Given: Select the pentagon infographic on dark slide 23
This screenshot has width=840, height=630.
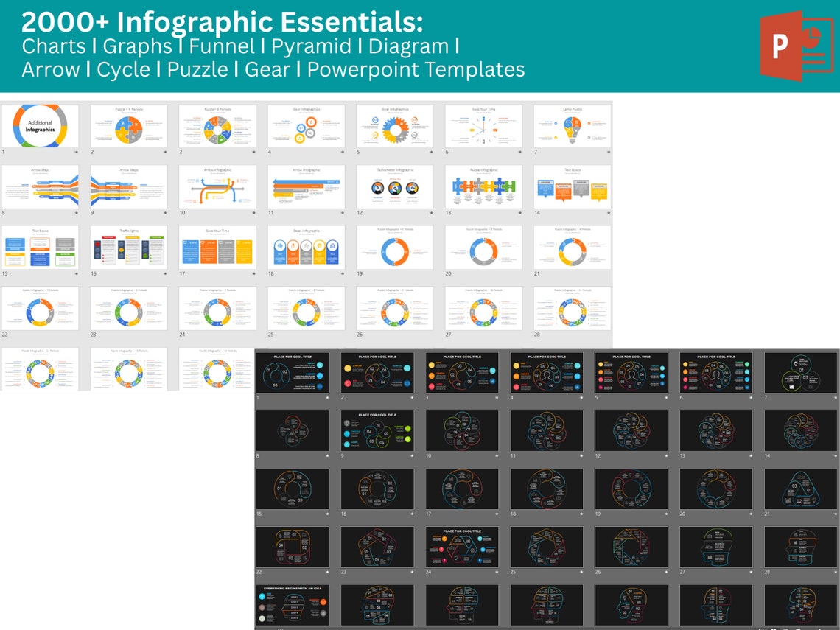Looking at the screenshot, I should (x=378, y=546).
